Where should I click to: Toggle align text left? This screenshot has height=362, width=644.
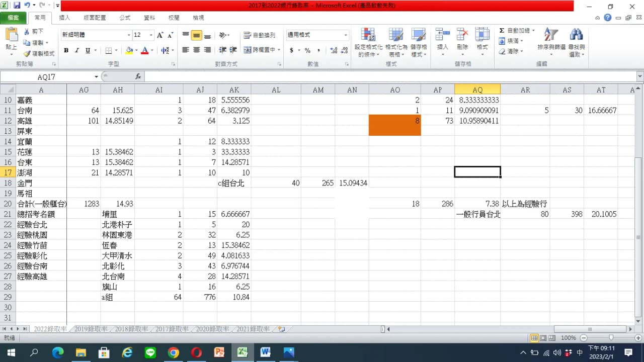tap(186, 50)
